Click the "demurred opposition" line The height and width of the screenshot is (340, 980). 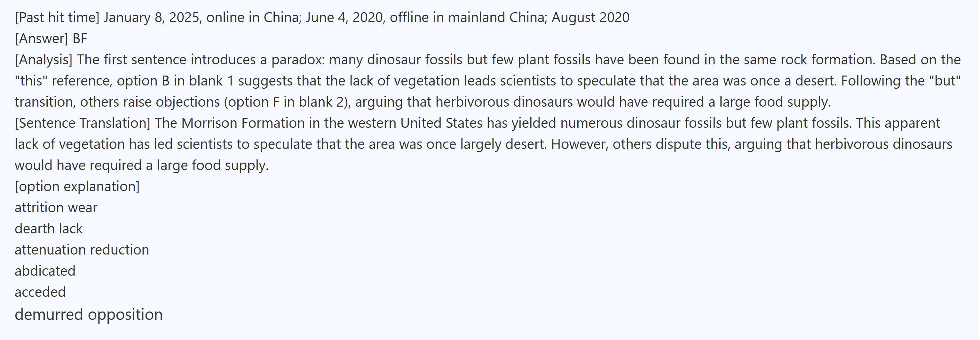click(x=88, y=314)
